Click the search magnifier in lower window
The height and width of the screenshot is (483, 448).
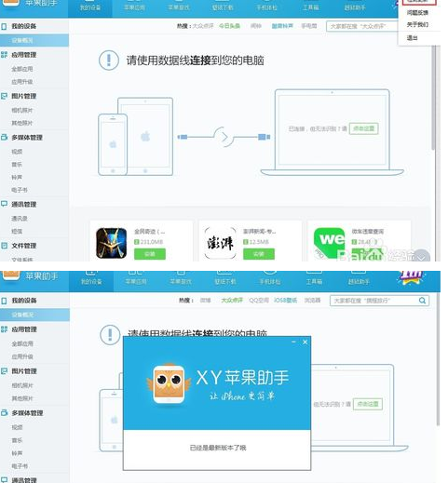422,301
